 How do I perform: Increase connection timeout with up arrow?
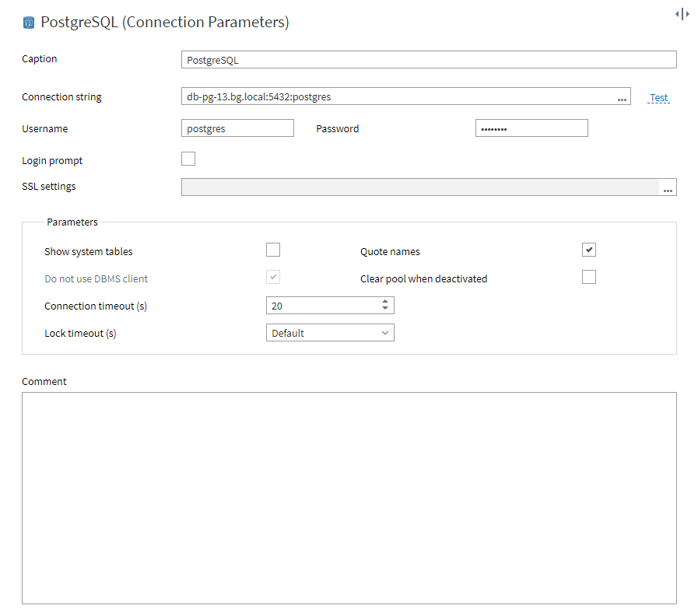[x=385, y=301]
